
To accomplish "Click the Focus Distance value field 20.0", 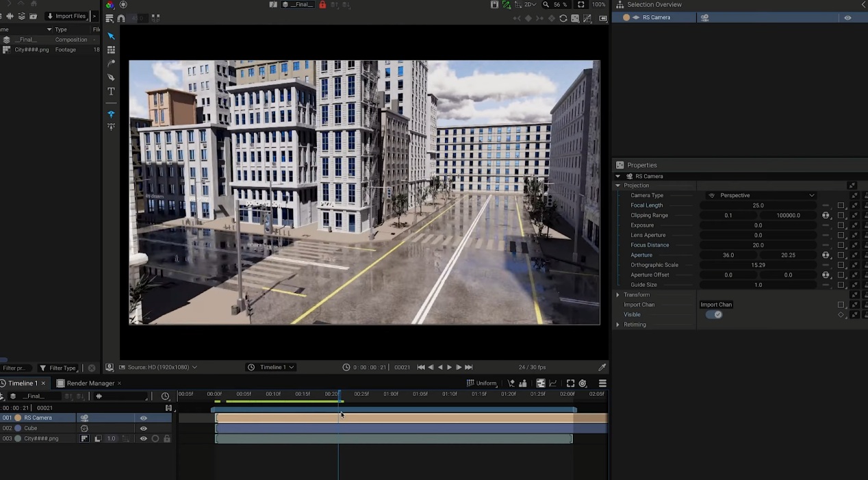I will pyautogui.click(x=758, y=245).
